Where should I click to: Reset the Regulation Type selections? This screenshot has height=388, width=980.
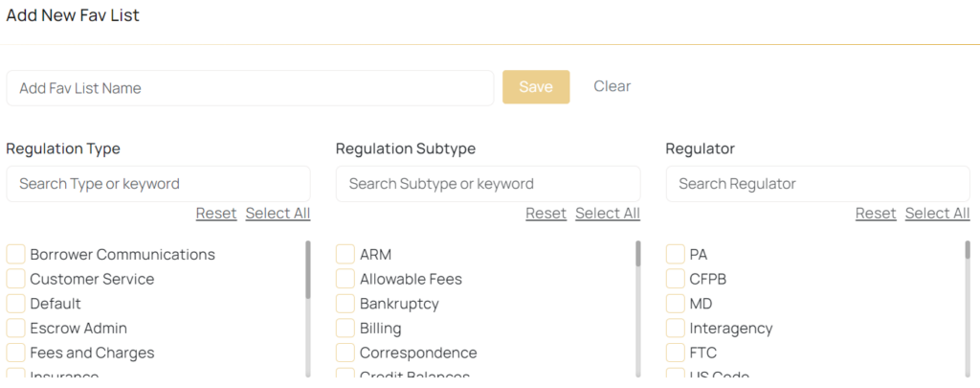[216, 214]
